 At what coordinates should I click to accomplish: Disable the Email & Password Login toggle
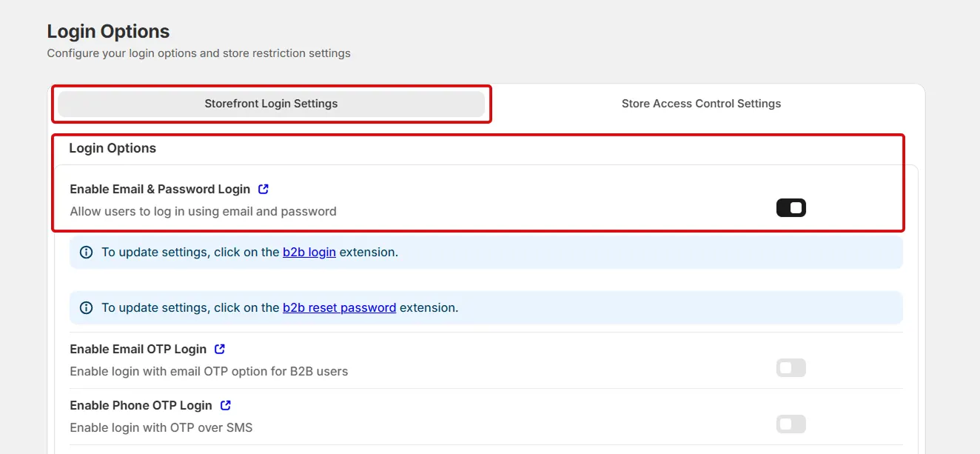791,208
